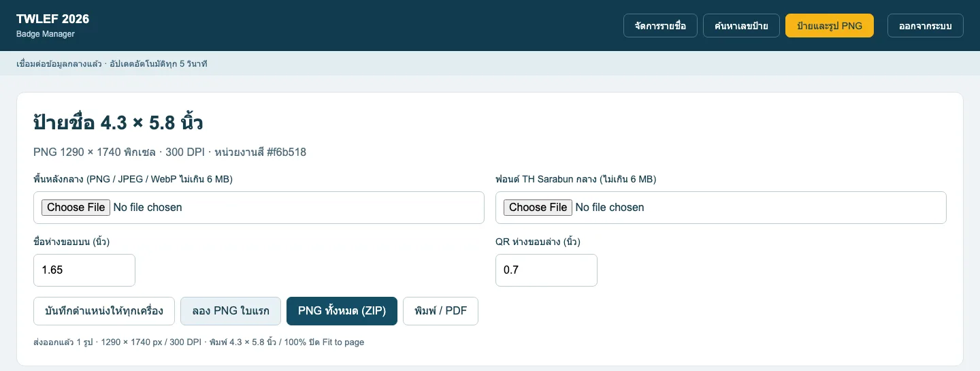This screenshot has height=371, width=980.
Task: Click the ป้ายชื่อ 4.3 × 5.8 นิ้ว heading
Action: click(x=118, y=123)
